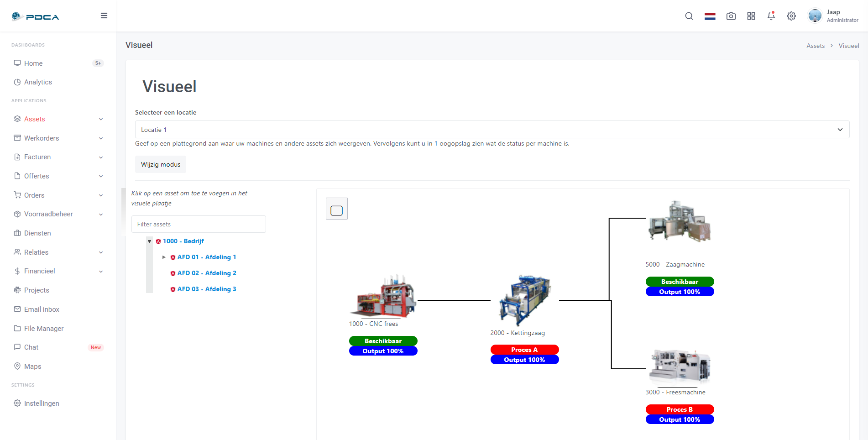View notifications bell icon
This screenshot has width=868, height=440.
pyautogui.click(x=771, y=16)
